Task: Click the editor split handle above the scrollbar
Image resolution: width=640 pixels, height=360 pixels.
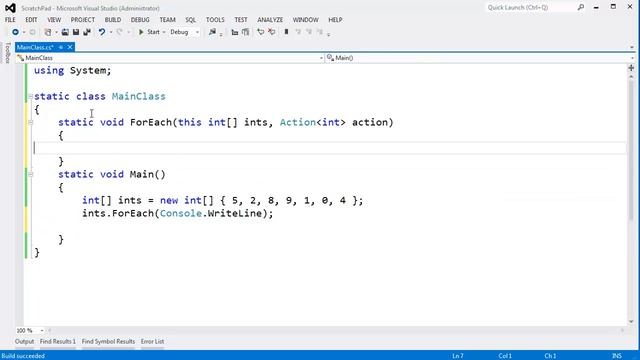Action: tap(631, 68)
